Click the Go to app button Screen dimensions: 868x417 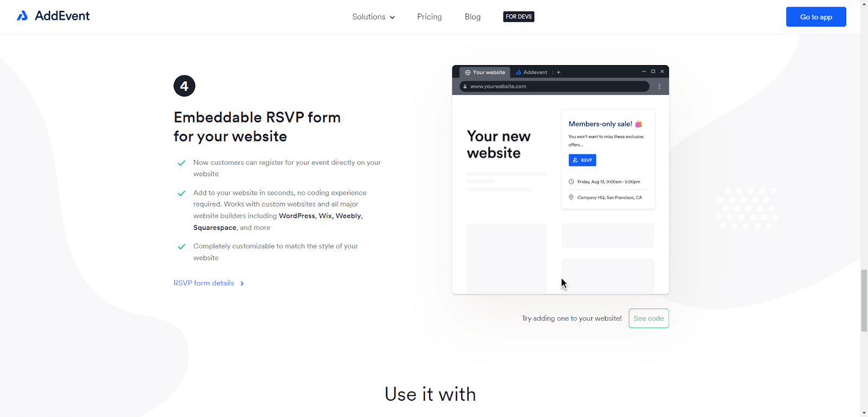[x=816, y=17]
